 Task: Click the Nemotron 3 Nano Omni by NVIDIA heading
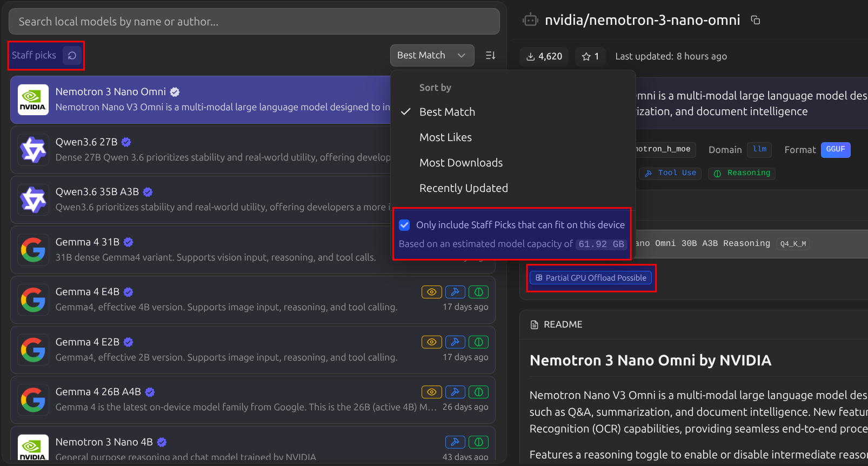650,361
